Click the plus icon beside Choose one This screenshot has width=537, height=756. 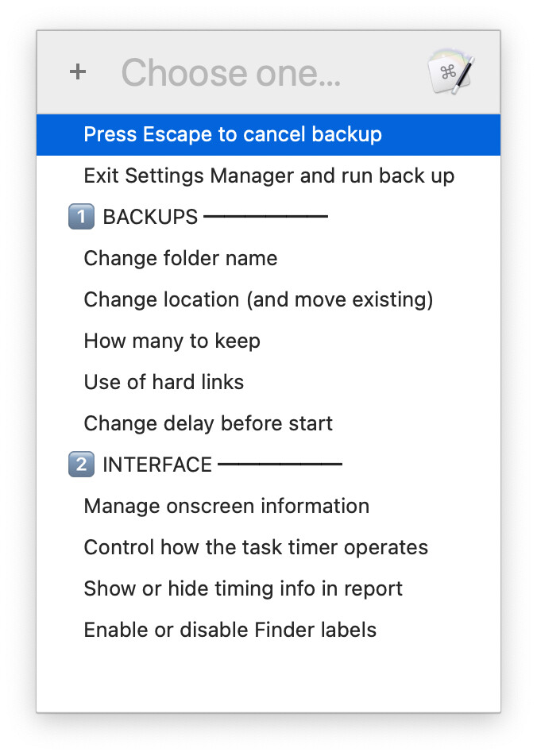(78, 72)
